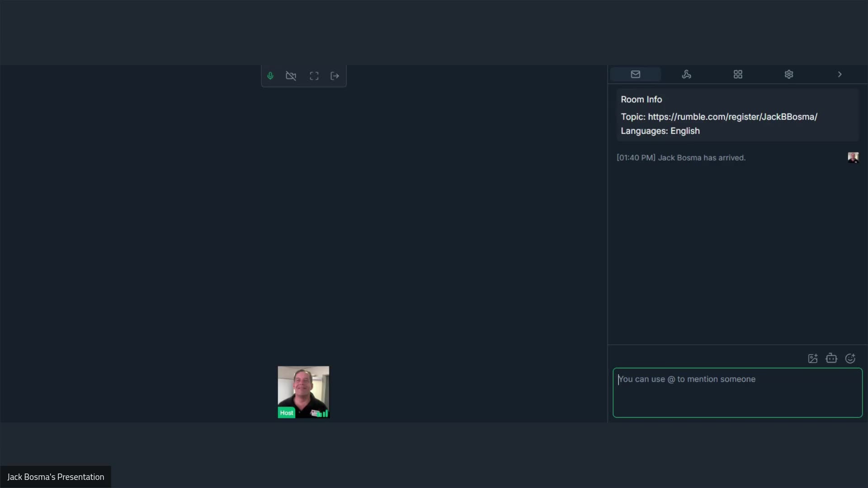868x488 pixels.
Task: Open the four-squares grid tab
Action: click(738, 74)
